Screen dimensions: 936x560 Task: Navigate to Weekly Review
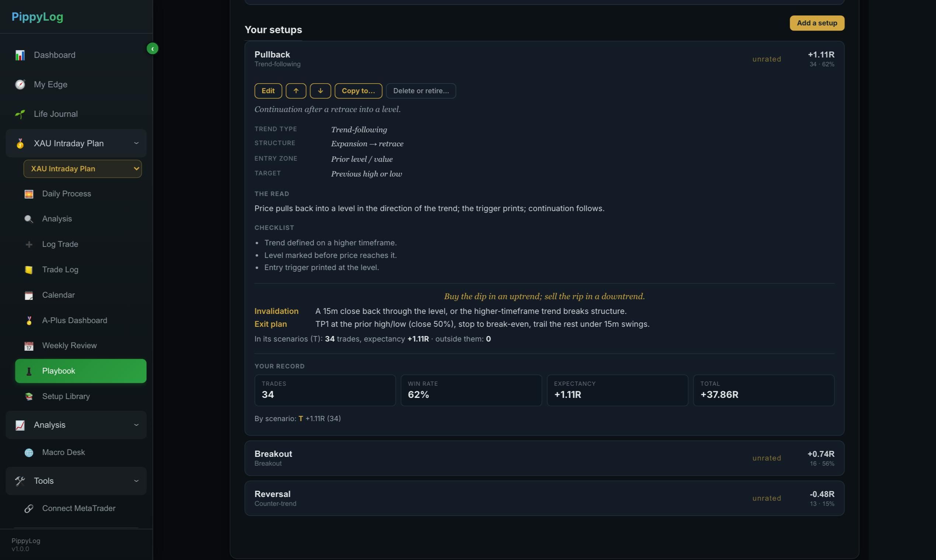81,345
